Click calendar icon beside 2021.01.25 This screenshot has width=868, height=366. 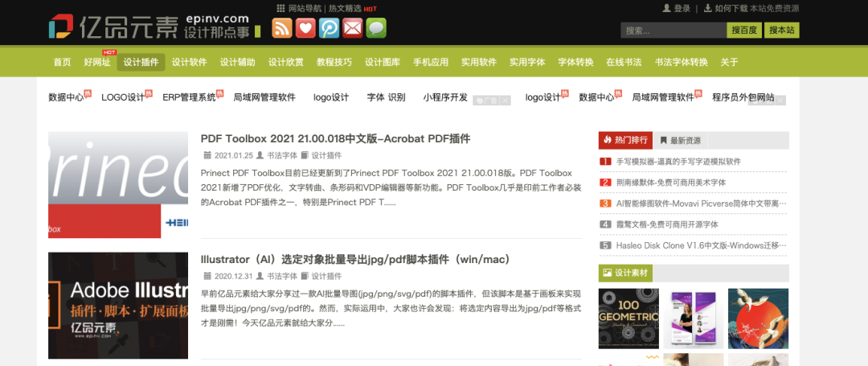(207, 155)
